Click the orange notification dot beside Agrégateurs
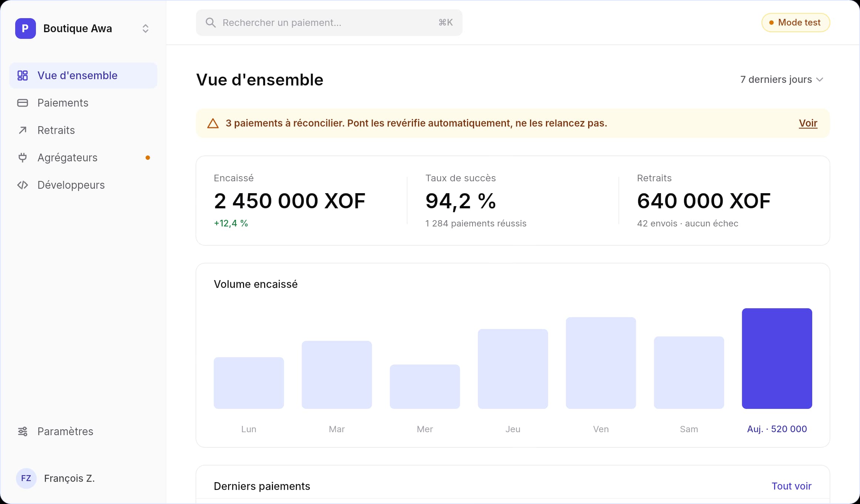860x504 pixels. coord(148,158)
